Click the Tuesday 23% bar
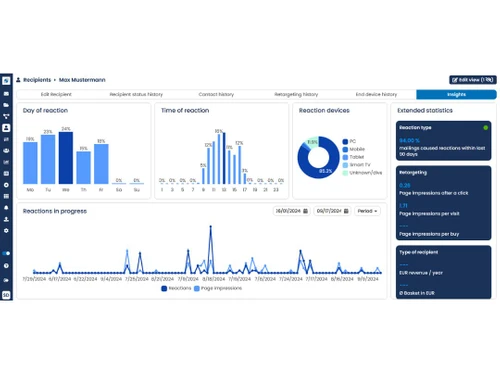The image size is (500, 375). click(x=48, y=159)
